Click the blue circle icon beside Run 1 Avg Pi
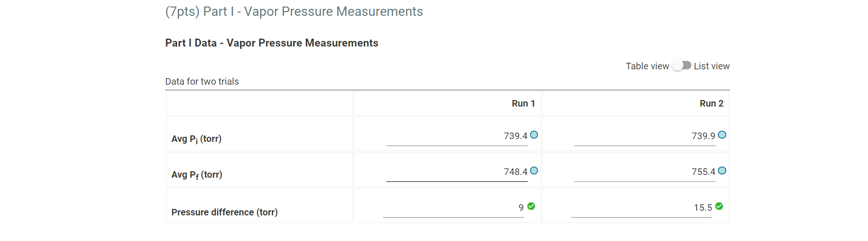This screenshot has width=868, height=241. (x=534, y=135)
